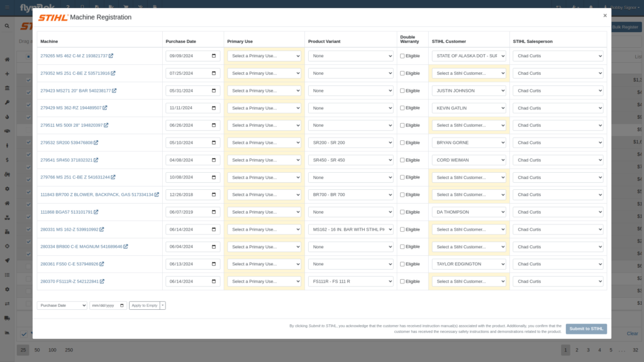Image resolution: width=644 pixels, height=362 pixels.
Task: Open external link icon for 280361 FS50 C-E
Action: [x=101, y=264]
